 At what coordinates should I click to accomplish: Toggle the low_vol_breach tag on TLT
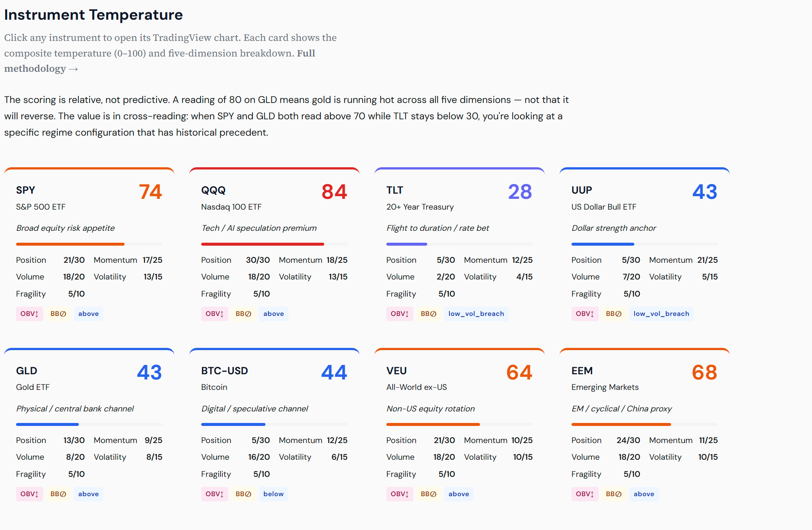click(x=476, y=313)
